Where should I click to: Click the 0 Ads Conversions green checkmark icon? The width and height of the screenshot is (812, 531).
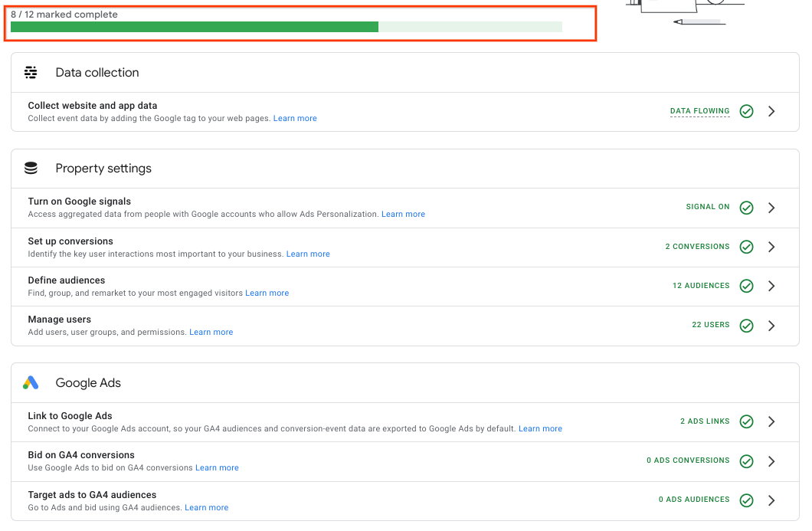(x=746, y=461)
